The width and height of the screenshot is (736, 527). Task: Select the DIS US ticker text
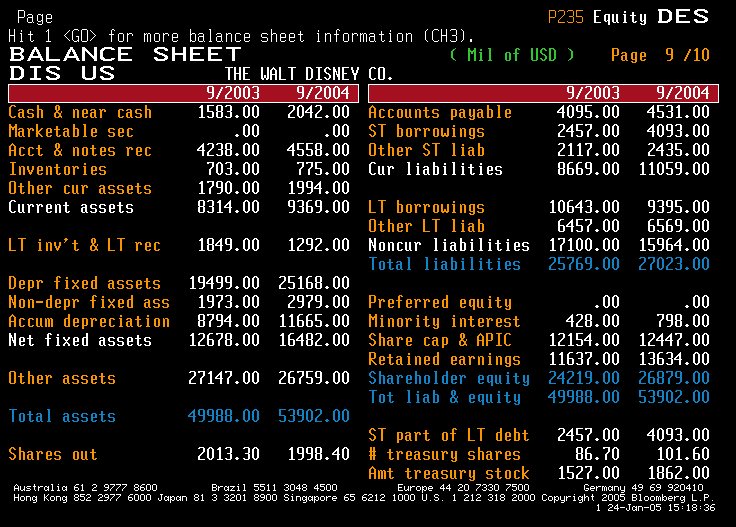click(x=62, y=74)
